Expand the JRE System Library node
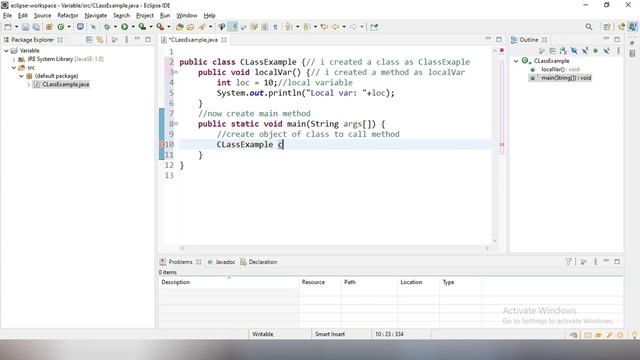Image resolution: width=640 pixels, height=360 pixels. pos(14,59)
